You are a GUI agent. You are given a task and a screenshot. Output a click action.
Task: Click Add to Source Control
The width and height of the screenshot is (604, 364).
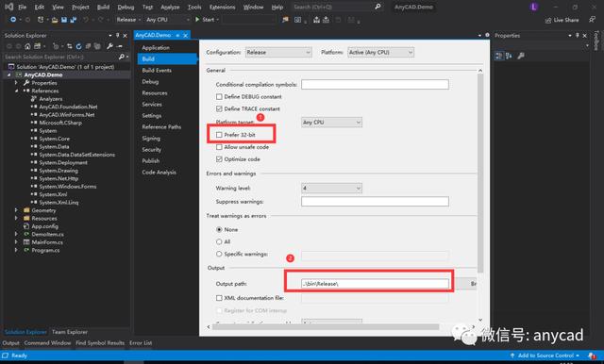pyautogui.click(x=545, y=356)
